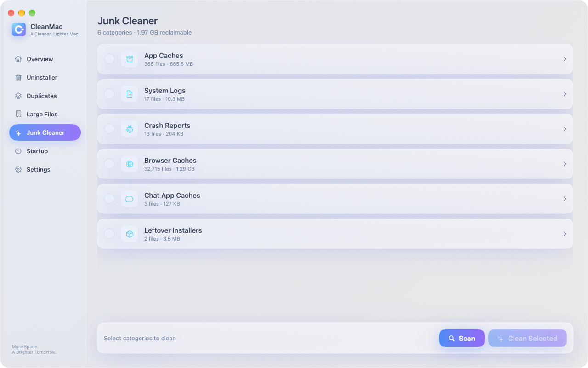Open the Large Files section label

tap(42, 114)
